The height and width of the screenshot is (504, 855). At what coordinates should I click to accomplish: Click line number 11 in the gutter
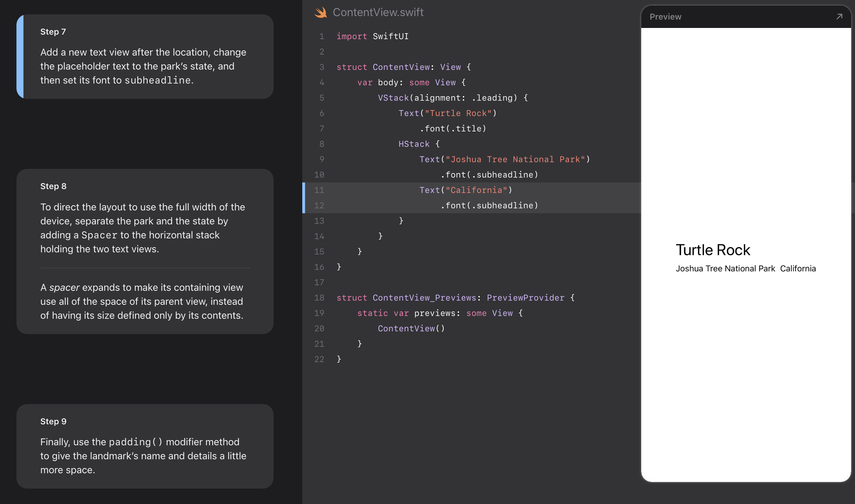[319, 190]
